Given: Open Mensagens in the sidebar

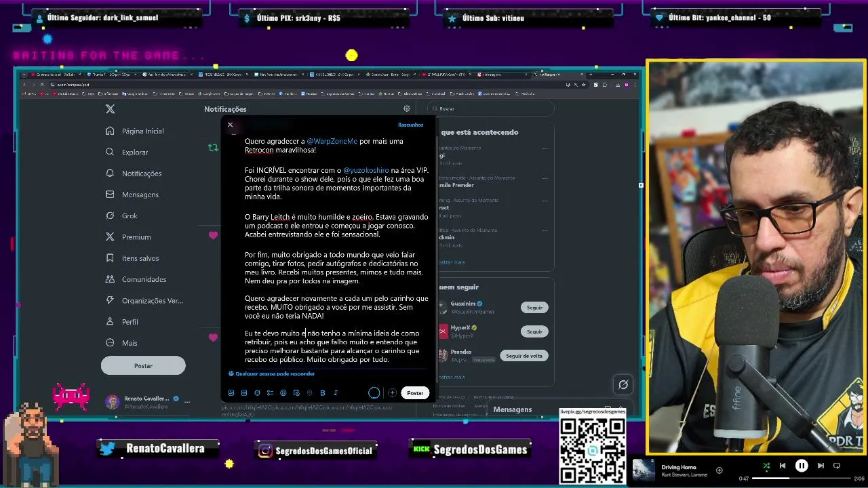Looking at the screenshot, I should pos(132,195).
